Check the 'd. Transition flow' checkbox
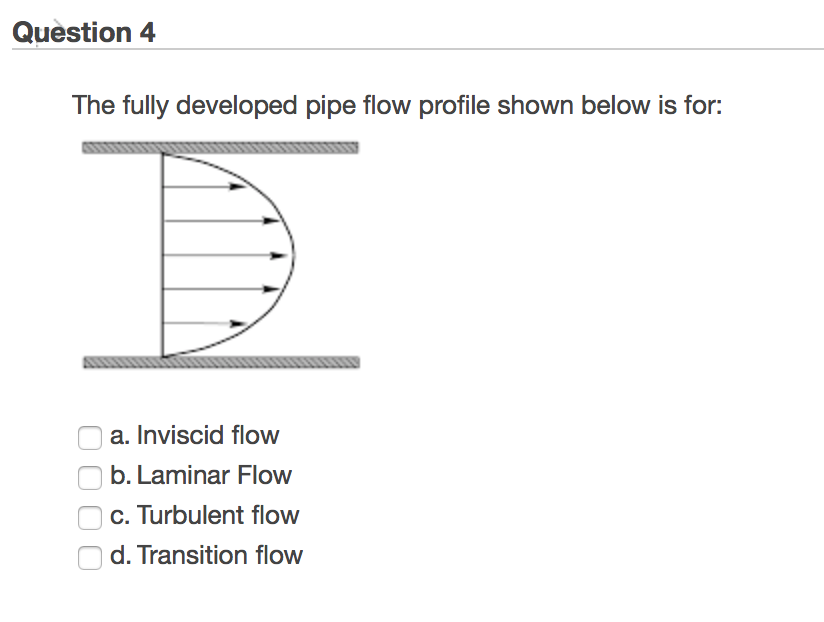Screen dimensions: 824x622 (89, 557)
